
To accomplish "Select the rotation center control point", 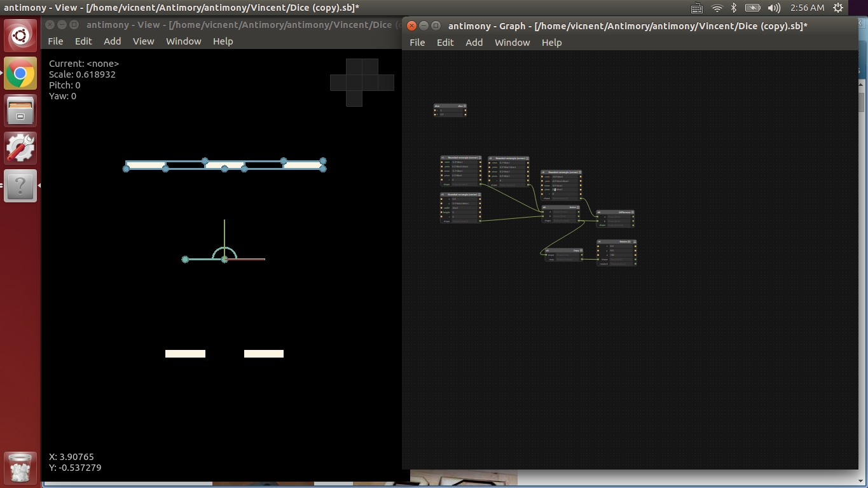I will click(224, 259).
